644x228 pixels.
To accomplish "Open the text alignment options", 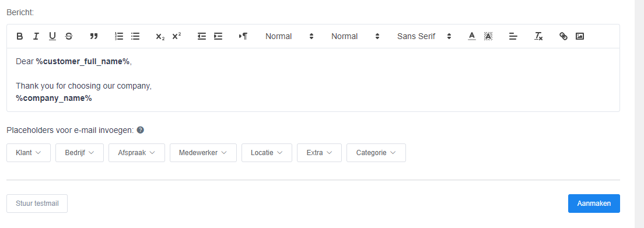I will (x=513, y=36).
